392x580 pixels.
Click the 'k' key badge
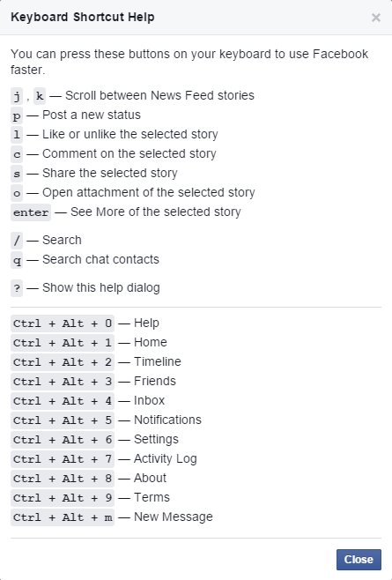(x=40, y=96)
